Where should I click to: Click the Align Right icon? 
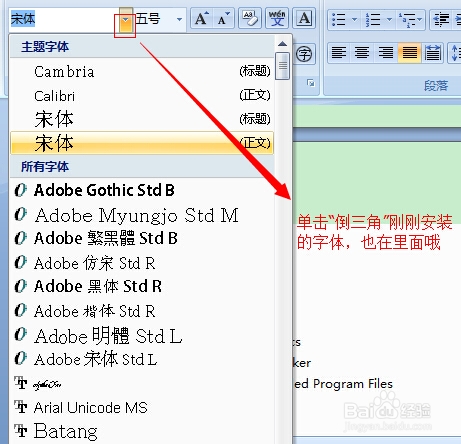[386, 53]
